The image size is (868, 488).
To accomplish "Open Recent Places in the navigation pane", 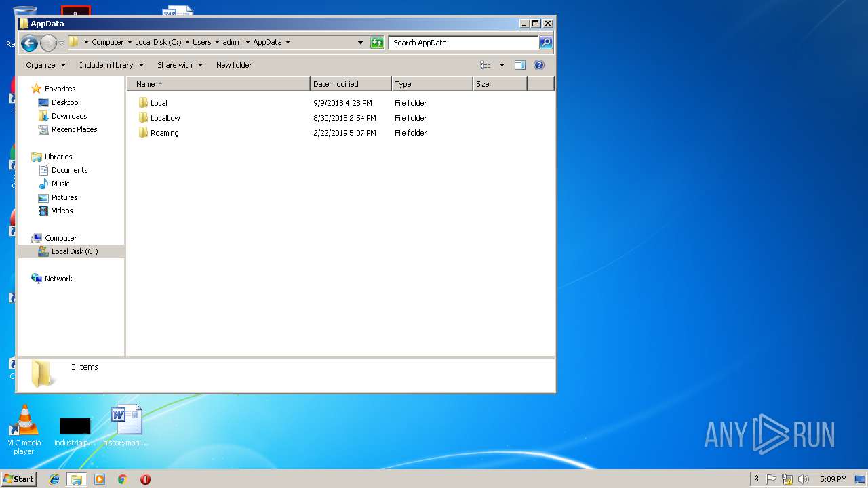I will (x=74, y=129).
